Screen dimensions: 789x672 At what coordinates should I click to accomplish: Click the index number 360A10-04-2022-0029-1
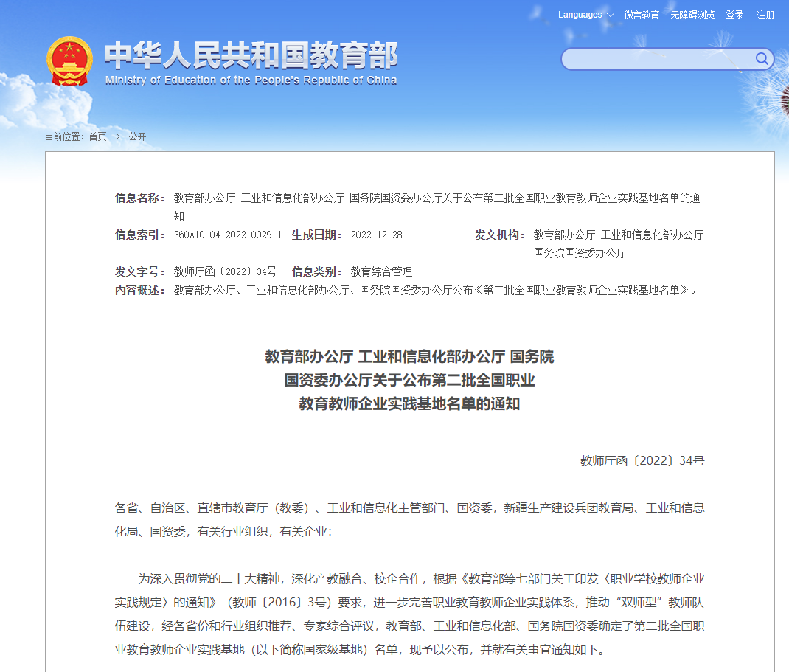[228, 235]
